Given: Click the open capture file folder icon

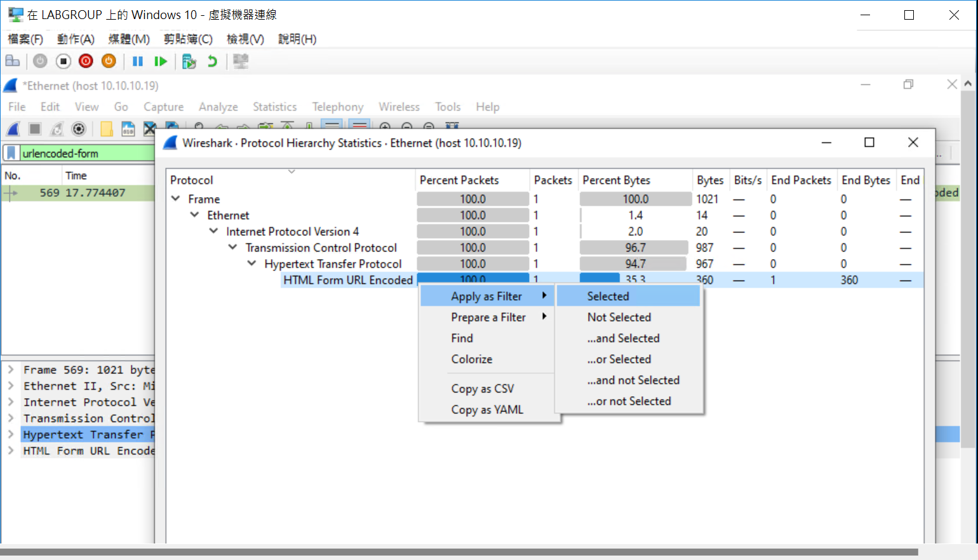Looking at the screenshot, I should [107, 130].
